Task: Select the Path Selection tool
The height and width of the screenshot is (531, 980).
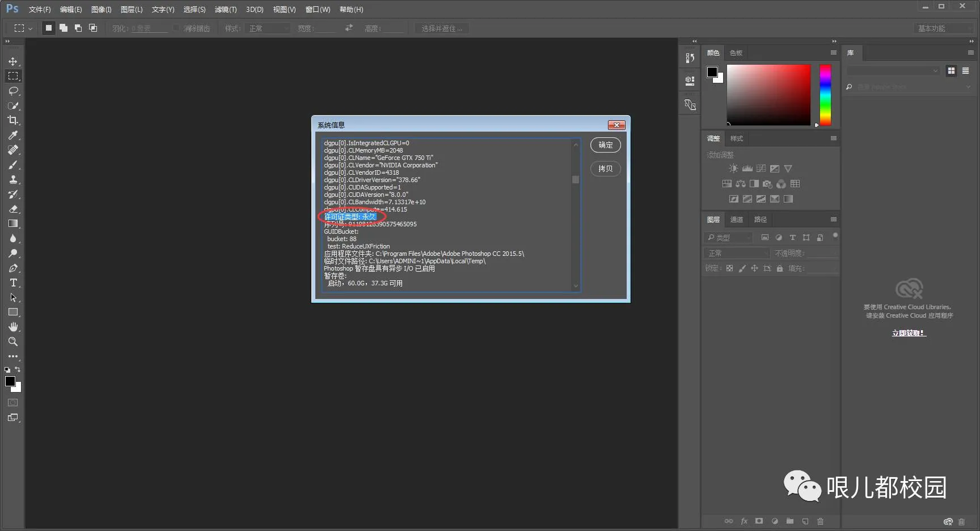Action: (13, 297)
